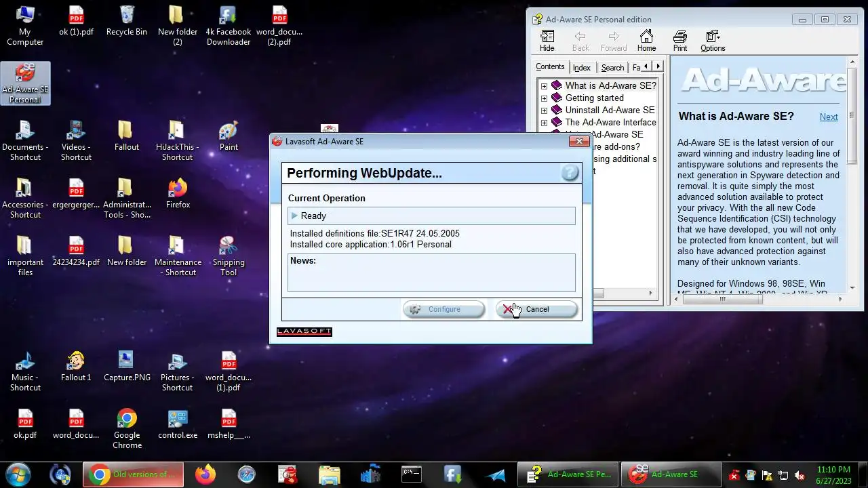Expand the Ready current operation arrow
Viewport: 868px width, 488px height.
click(x=294, y=216)
